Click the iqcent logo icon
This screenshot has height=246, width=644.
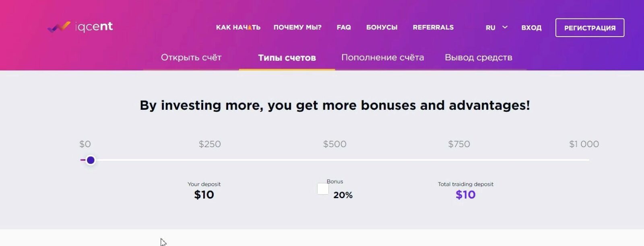59,27
